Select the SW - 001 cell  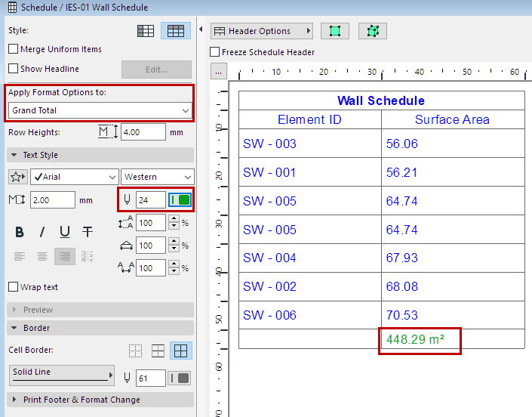310,172
